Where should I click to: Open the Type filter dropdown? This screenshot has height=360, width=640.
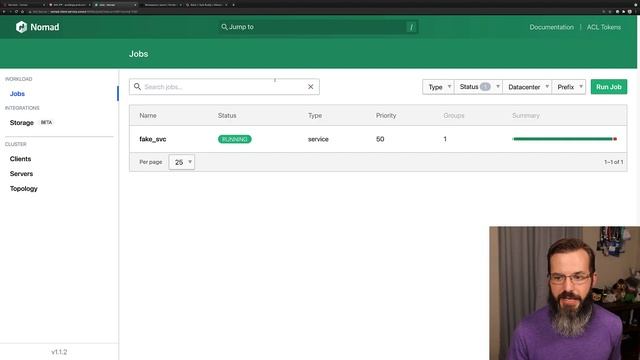point(438,87)
